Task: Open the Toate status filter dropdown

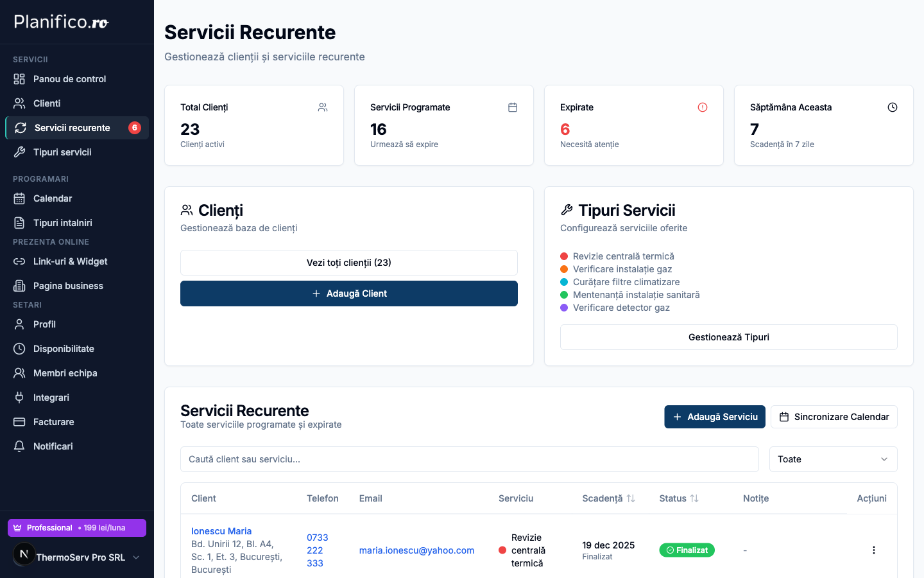Action: click(833, 459)
